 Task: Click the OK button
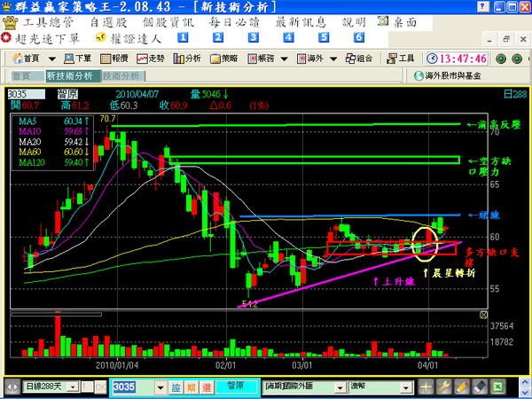pos(100,387)
